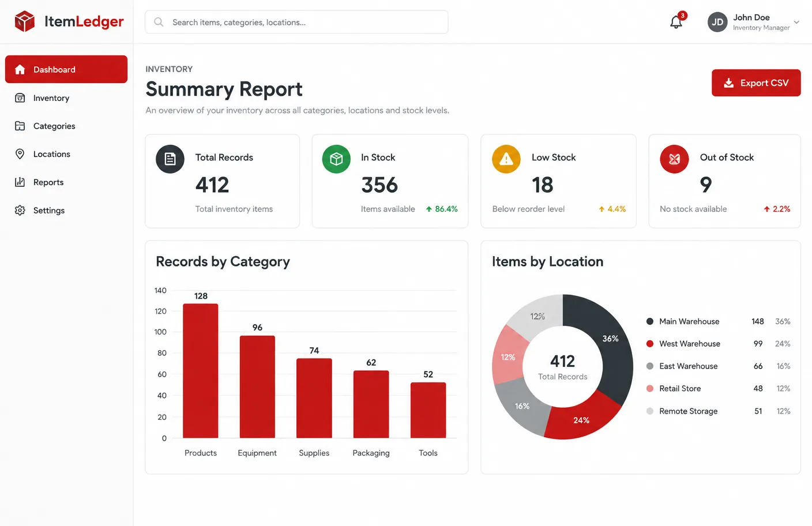812x526 pixels.
Task: Click the John Doe user name
Action: [751, 17]
